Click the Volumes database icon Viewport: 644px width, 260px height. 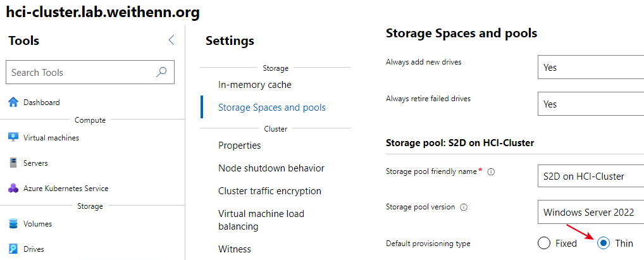tap(13, 224)
